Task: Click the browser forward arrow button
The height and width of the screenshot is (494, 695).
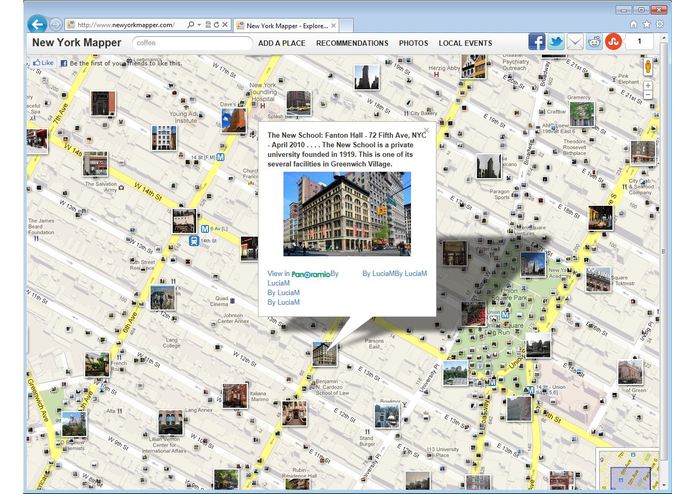Action: (55, 24)
